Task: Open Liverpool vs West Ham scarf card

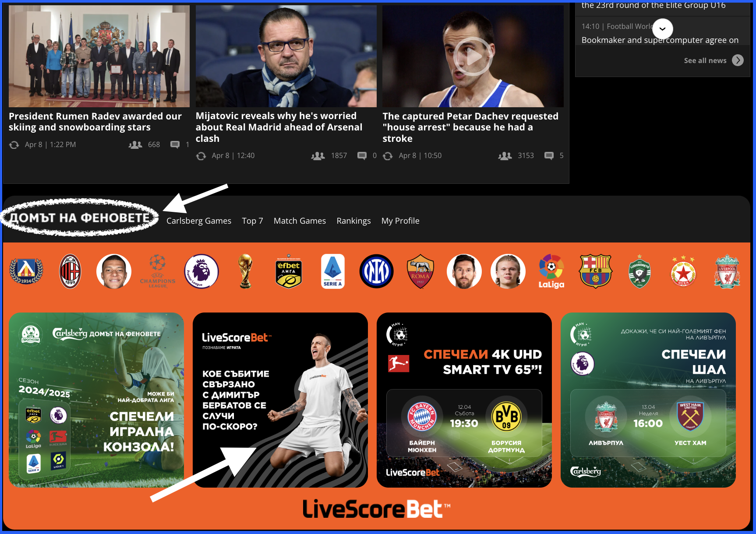Action: (648, 400)
